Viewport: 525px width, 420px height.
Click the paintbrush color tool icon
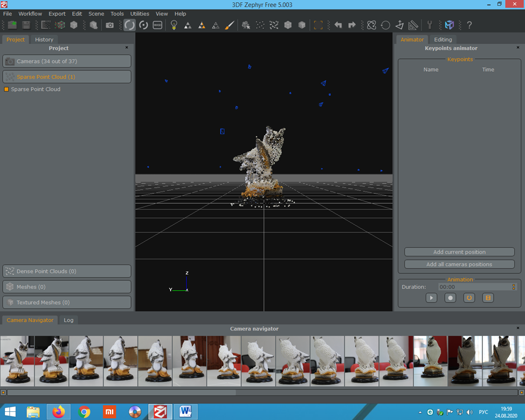coord(230,25)
